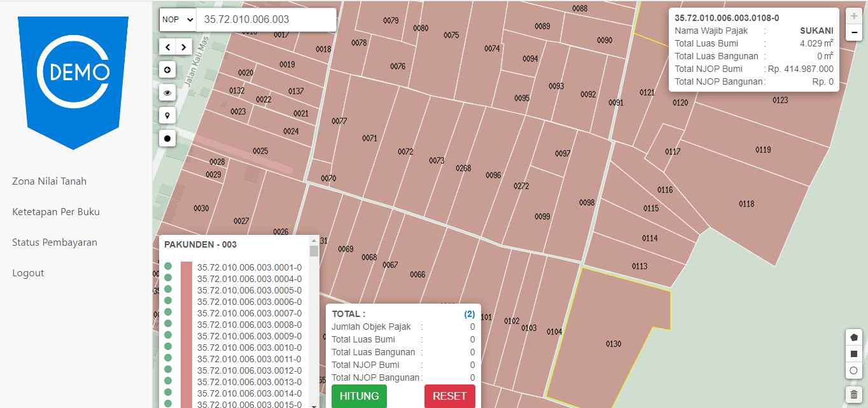Click the right chevron navigation arrow
Viewport: 868px width, 408px height.
point(183,46)
